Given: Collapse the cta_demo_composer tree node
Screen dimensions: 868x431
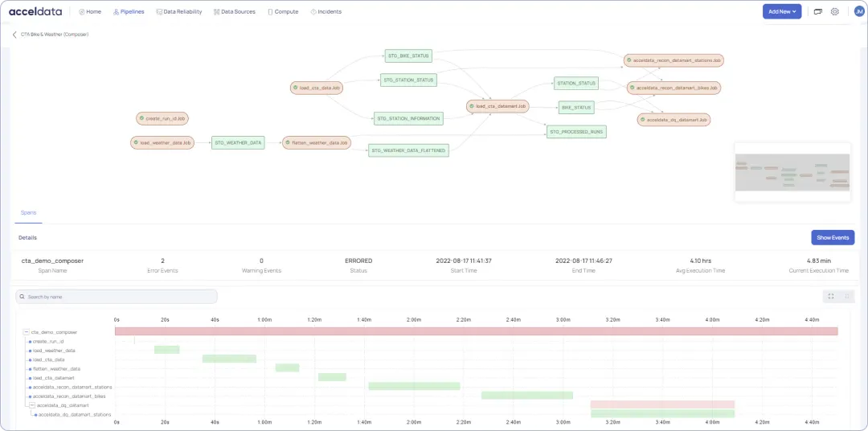Looking at the screenshot, I should [x=26, y=332].
